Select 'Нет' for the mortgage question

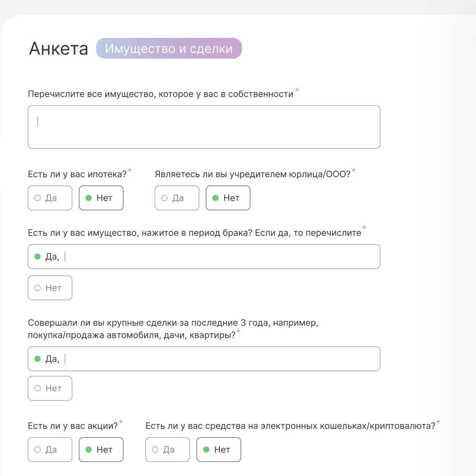(101, 198)
